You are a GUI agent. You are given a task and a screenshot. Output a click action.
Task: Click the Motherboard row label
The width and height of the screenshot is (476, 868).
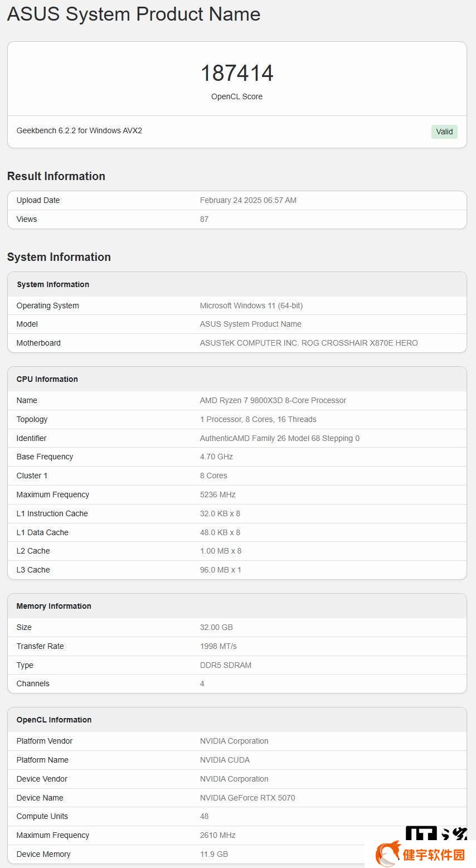[38, 343]
